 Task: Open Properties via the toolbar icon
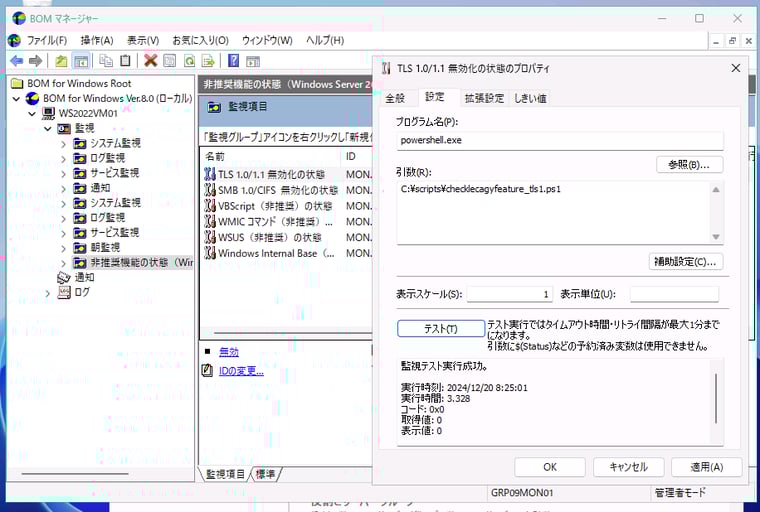click(170, 61)
